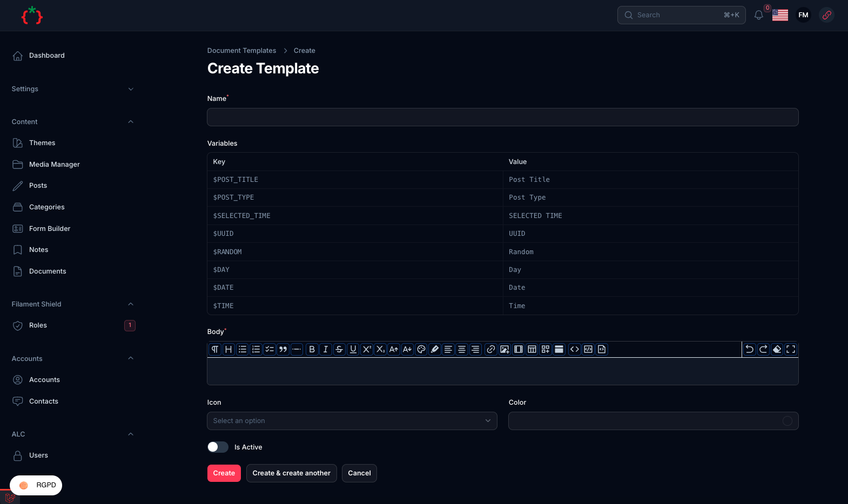The height and width of the screenshot is (504, 848).
Task: Click into the Body text area
Action: [503, 371]
